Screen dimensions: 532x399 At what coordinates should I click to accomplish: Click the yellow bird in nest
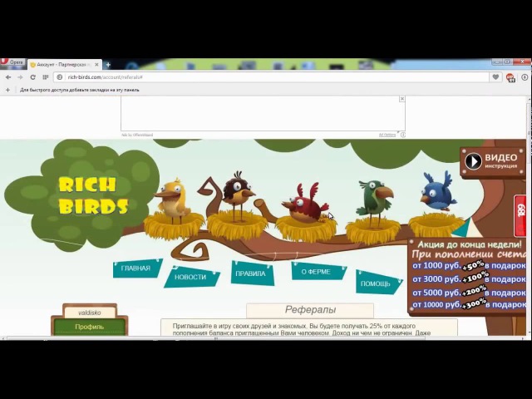(172, 200)
